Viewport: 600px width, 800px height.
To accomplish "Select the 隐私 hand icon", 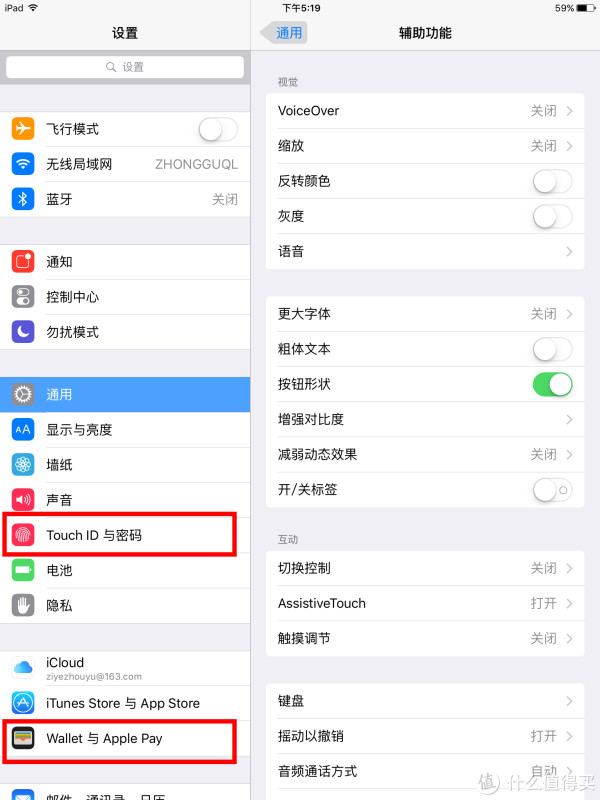I will (x=23, y=606).
